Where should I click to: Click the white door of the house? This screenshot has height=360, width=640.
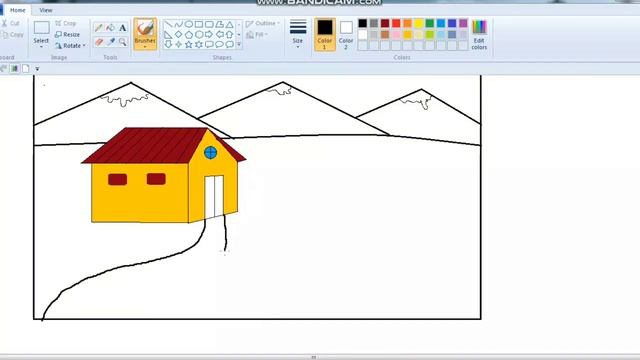(x=214, y=197)
